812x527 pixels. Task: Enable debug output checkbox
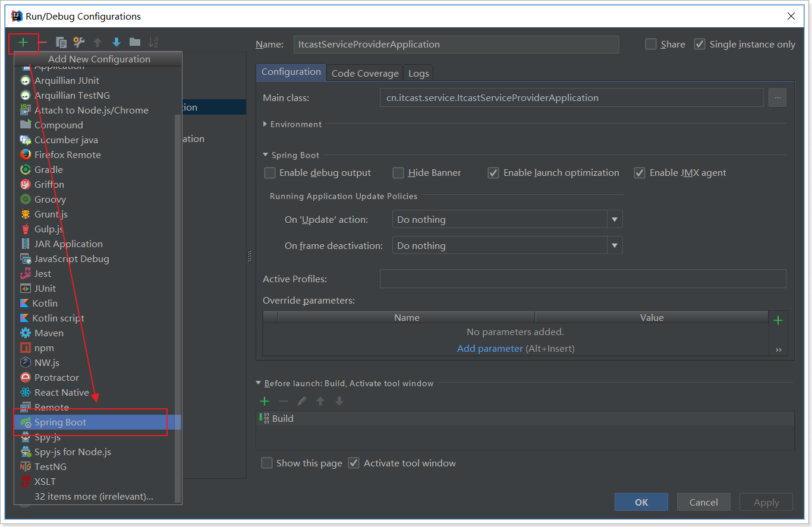270,173
